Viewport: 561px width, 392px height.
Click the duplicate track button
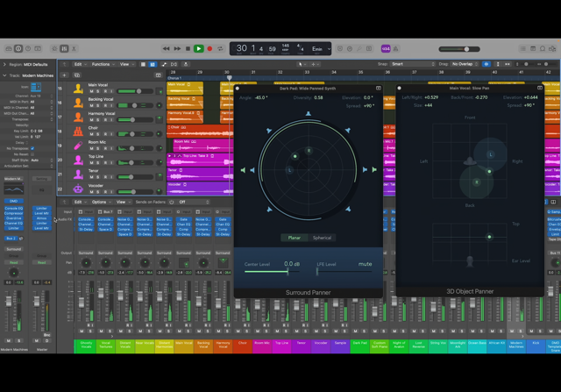click(76, 75)
